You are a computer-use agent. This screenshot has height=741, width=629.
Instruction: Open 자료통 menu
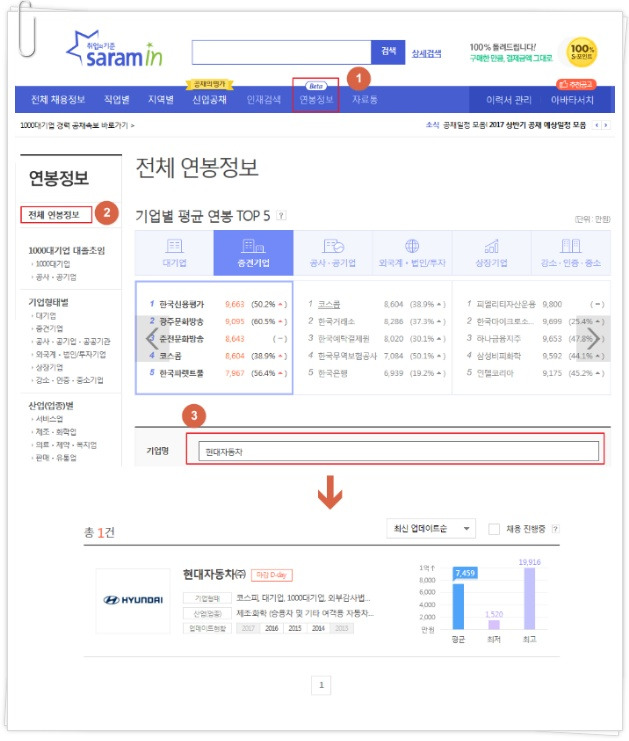(x=365, y=100)
